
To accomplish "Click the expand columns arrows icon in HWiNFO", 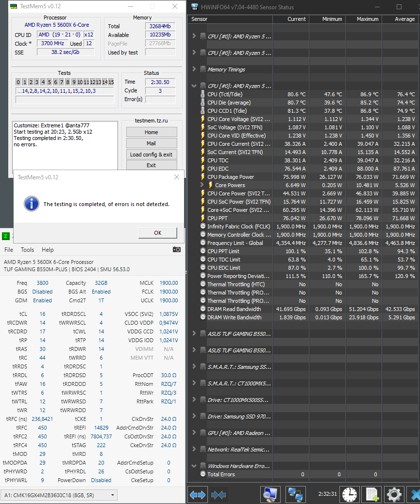I will [198, 495].
